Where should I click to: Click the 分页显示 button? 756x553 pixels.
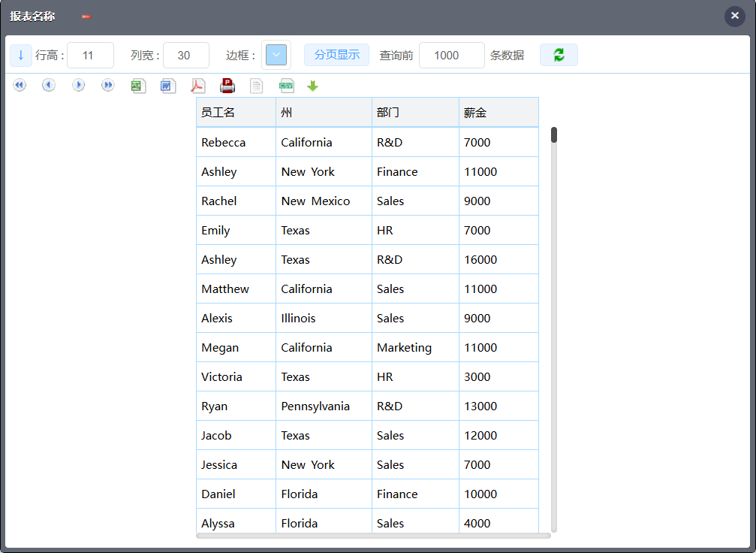pyautogui.click(x=336, y=55)
